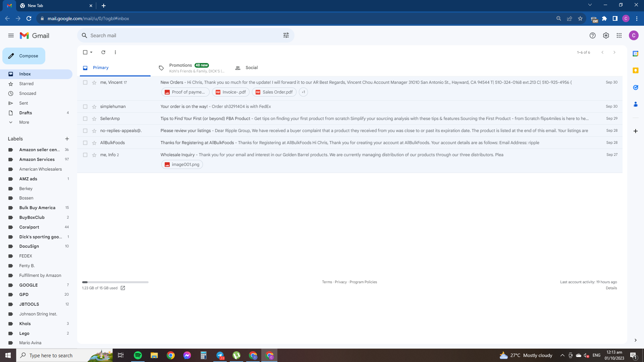The height and width of the screenshot is (362, 644).
Task: Compose a new email
Action: pyautogui.click(x=24, y=56)
